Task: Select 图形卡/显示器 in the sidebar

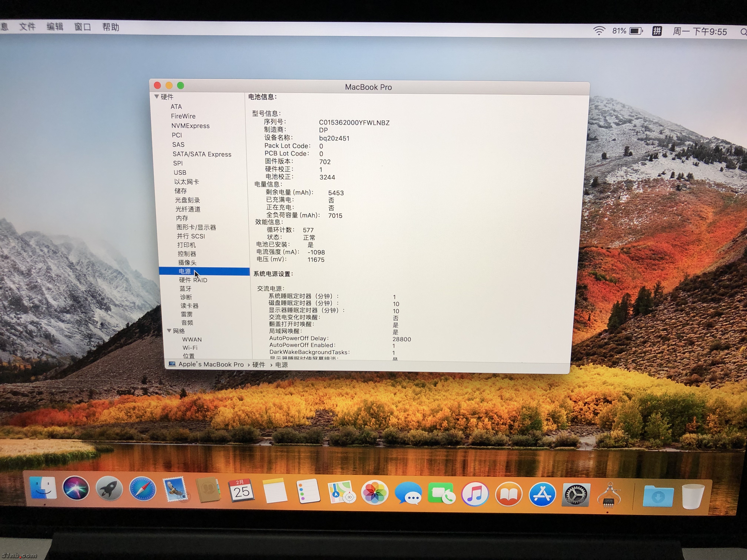Action: (196, 227)
